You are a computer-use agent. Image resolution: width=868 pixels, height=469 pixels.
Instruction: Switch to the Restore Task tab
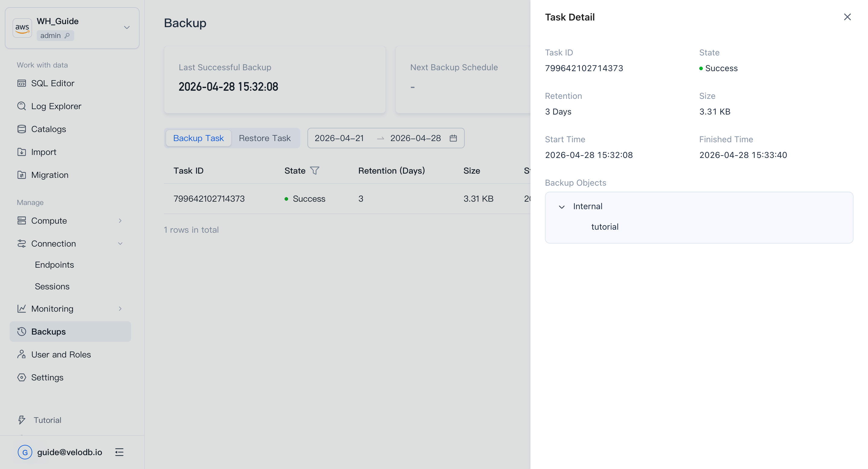pyautogui.click(x=265, y=138)
